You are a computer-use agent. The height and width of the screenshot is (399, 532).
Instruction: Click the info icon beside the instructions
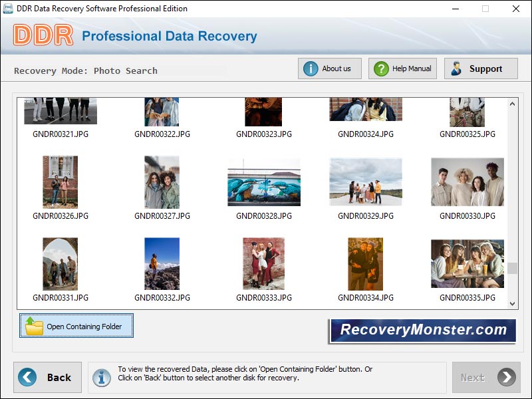click(102, 378)
